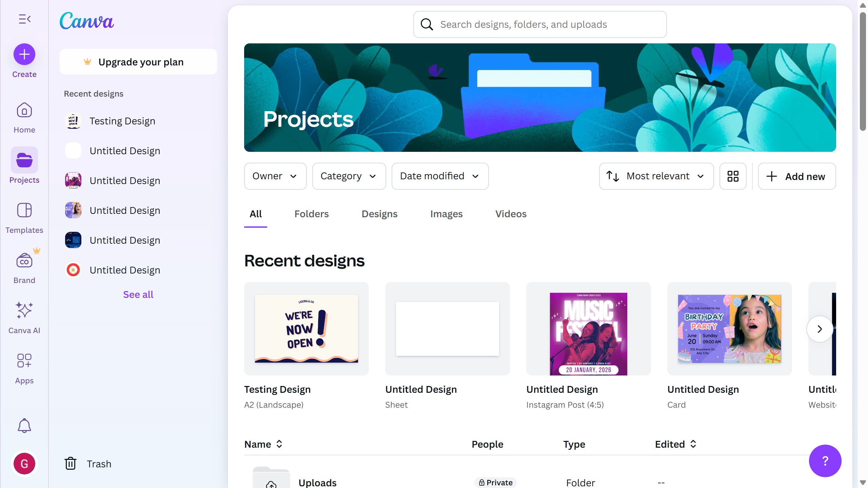Switch to the Folders tab
Image resolution: width=868 pixels, height=488 pixels.
click(x=311, y=214)
